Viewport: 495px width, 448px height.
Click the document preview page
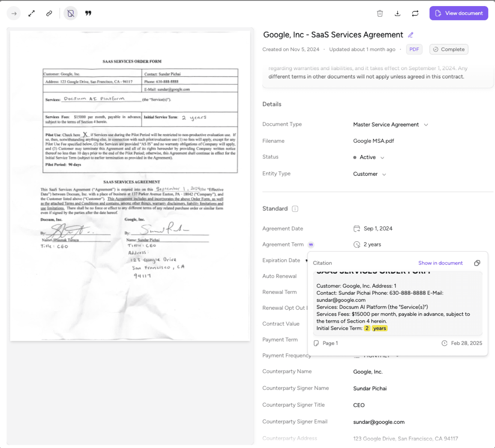(x=130, y=186)
